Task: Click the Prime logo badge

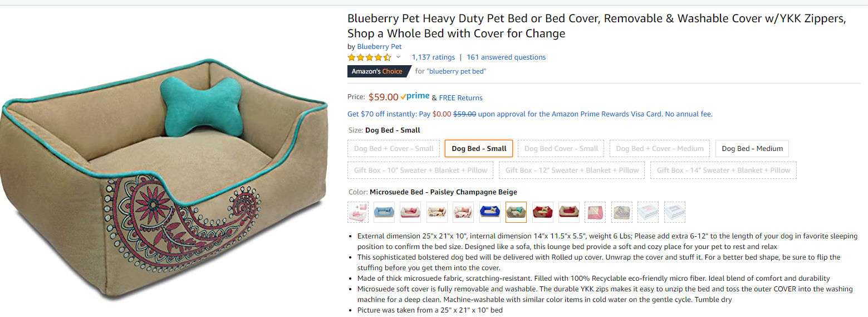Action: coord(415,96)
